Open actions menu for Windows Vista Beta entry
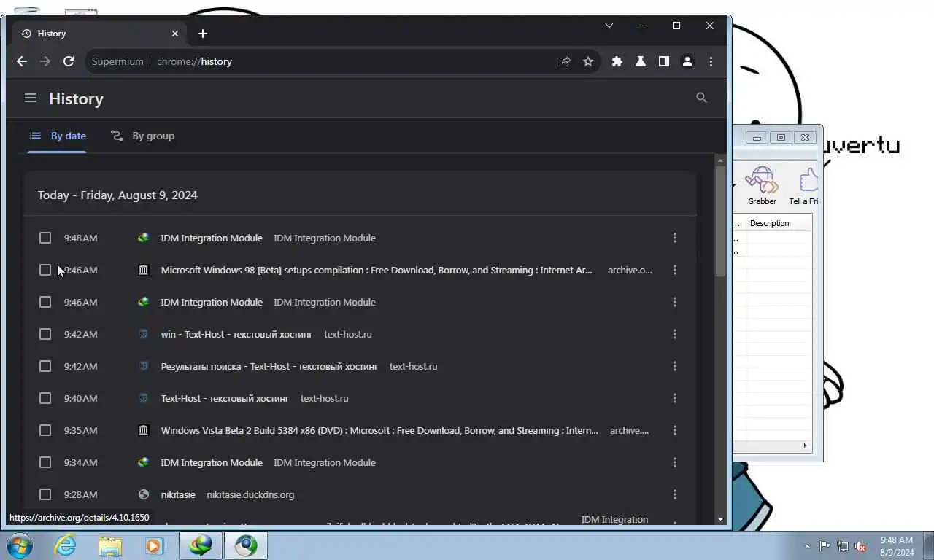Viewport: 934px width, 560px height. [x=675, y=430]
